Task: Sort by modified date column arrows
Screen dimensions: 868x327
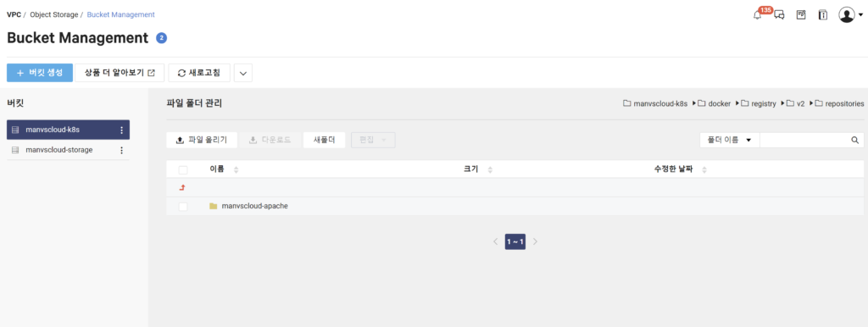Action: 704,170
